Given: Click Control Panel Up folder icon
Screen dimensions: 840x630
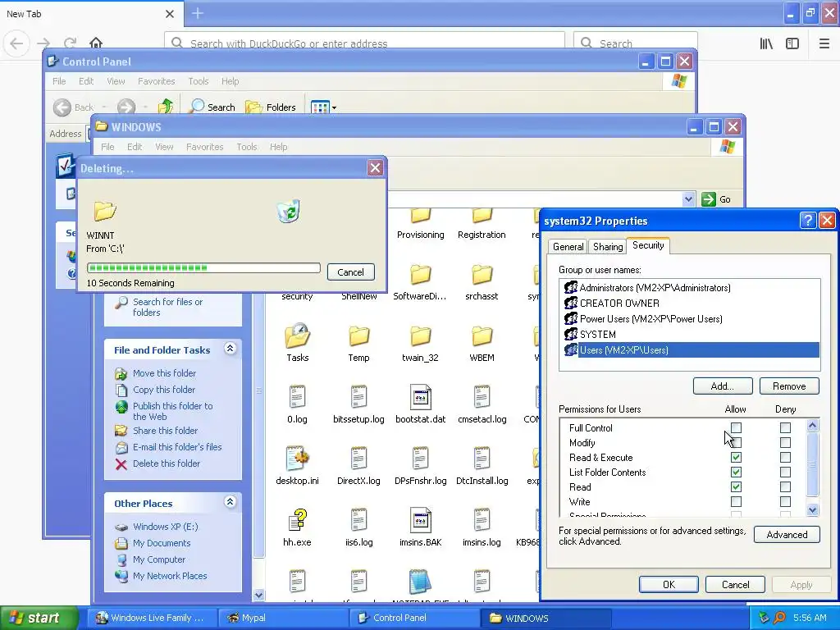Looking at the screenshot, I should (166, 107).
